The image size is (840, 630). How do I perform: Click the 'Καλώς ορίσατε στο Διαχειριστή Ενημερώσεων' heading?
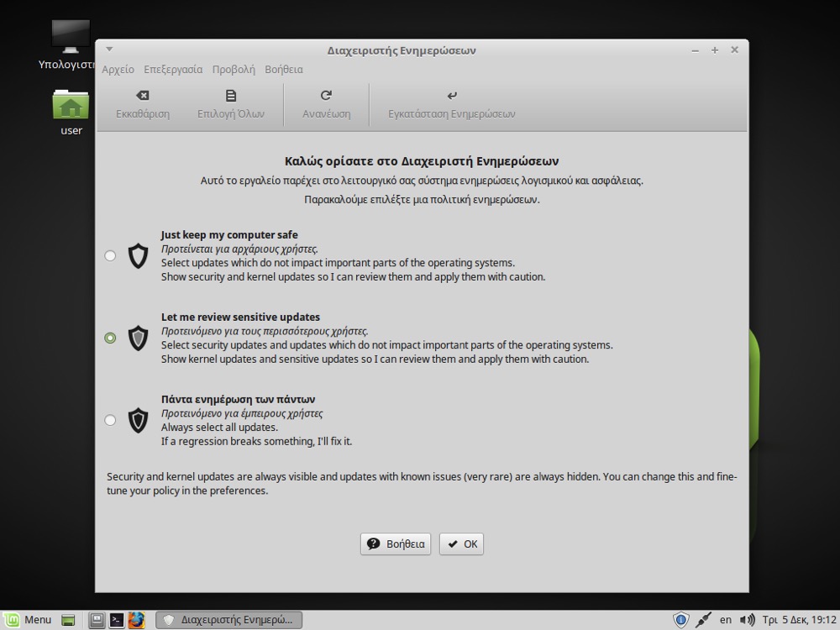(422, 161)
